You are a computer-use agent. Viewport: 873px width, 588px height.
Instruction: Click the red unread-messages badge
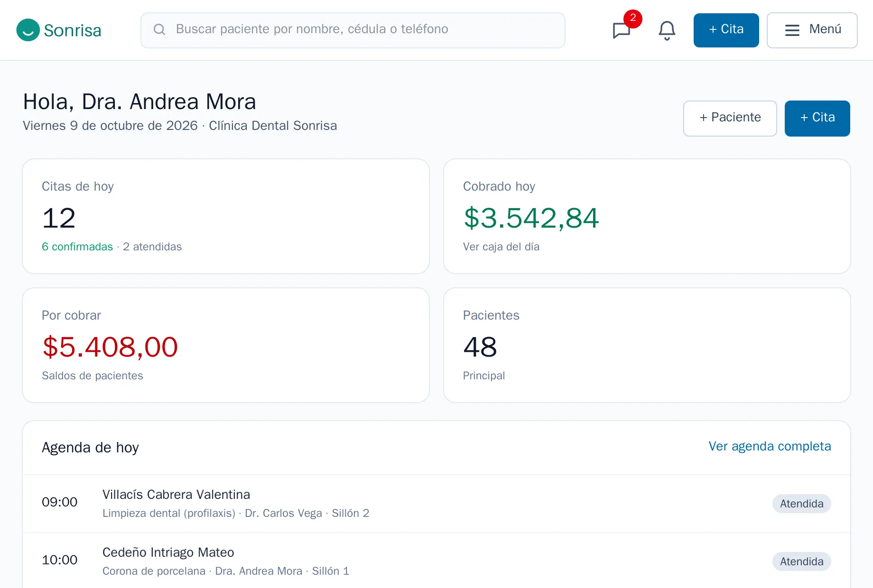click(633, 18)
